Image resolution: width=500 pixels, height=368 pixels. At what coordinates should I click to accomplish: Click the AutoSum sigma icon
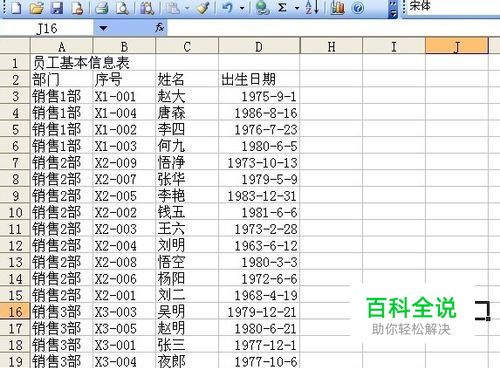tap(282, 8)
